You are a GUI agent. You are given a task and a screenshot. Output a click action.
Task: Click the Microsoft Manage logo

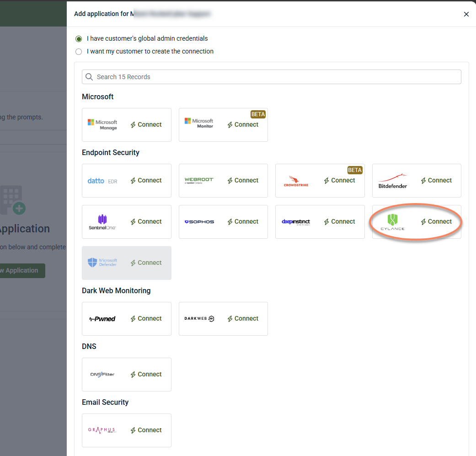click(102, 124)
